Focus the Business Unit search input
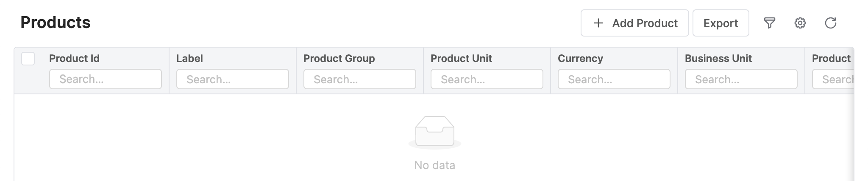Viewport: 868px width, 181px height. point(741,79)
